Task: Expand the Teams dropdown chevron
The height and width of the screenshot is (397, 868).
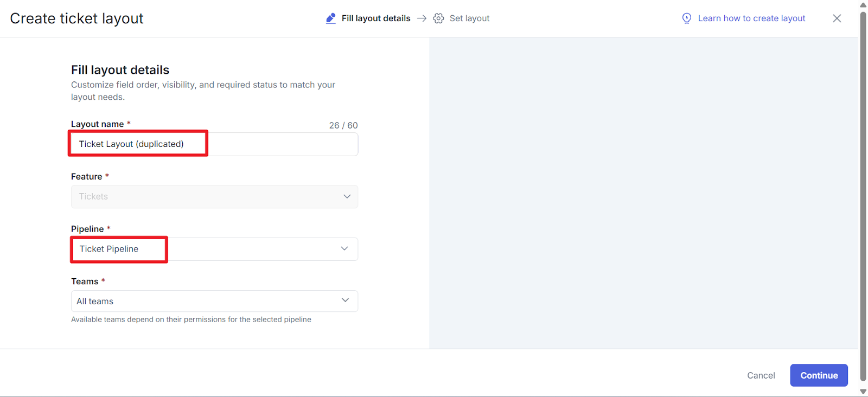Action: point(345,300)
